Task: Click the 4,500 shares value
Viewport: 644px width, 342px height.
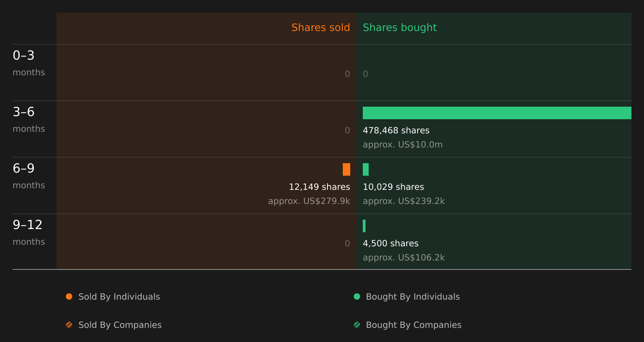Action: [x=391, y=244]
